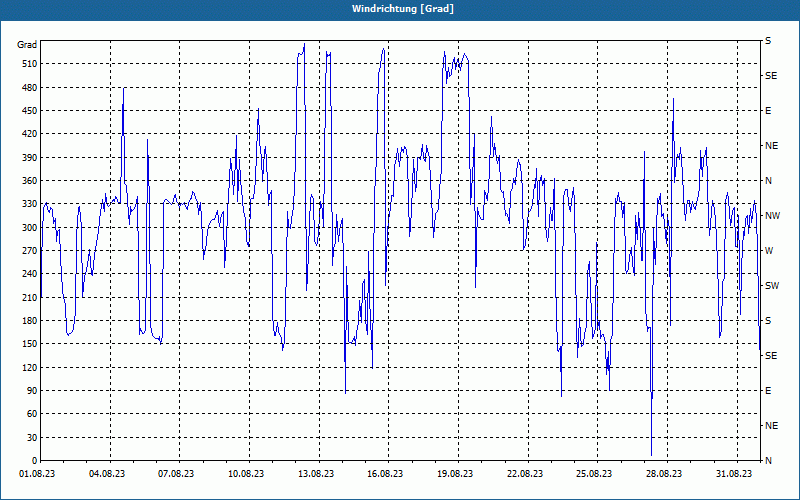This screenshot has height=500, width=800.
Task: Click the y-axis value "90"
Action: click(x=31, y=391)
